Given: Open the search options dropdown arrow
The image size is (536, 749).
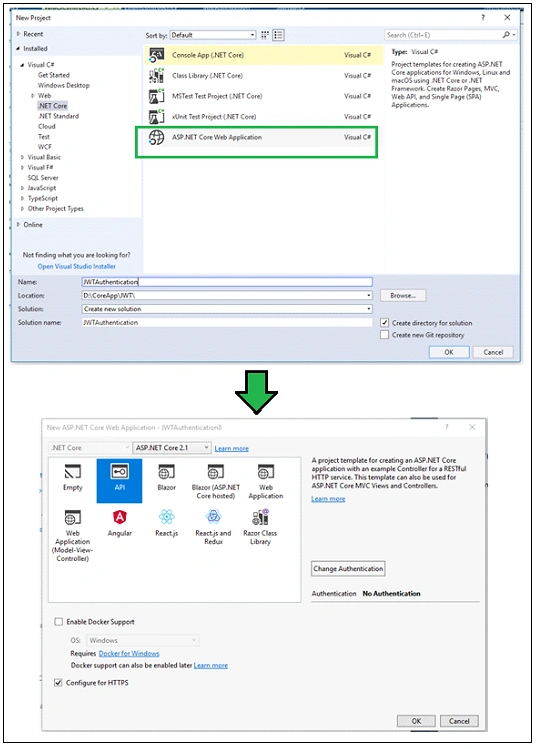Looking at the screenshot, I should click(x=514, y=35).
